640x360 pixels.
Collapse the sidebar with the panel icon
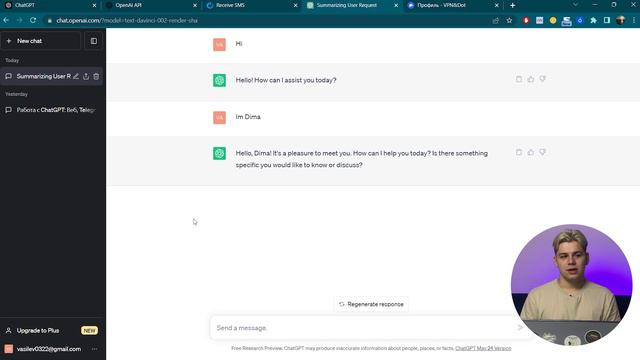click(x=93, y=41)
